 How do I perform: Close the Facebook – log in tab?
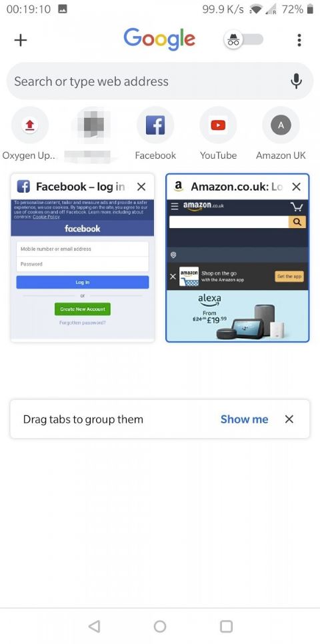coord(141,187)
